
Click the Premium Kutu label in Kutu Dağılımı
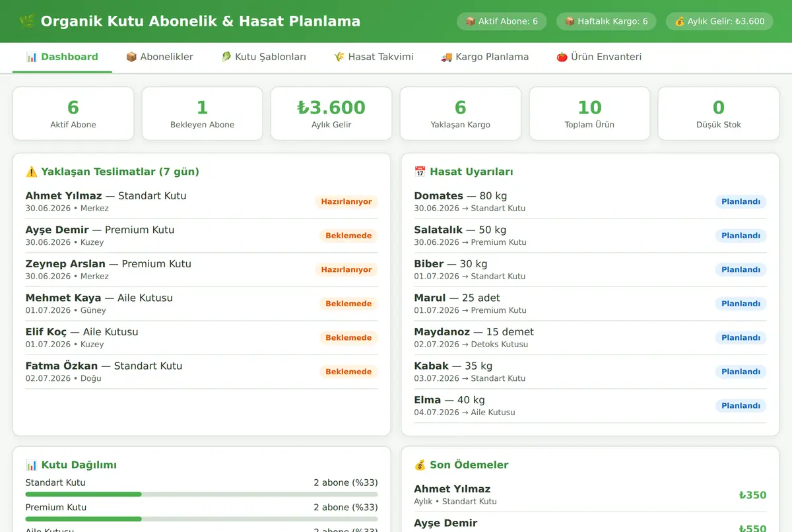[56, 508]
